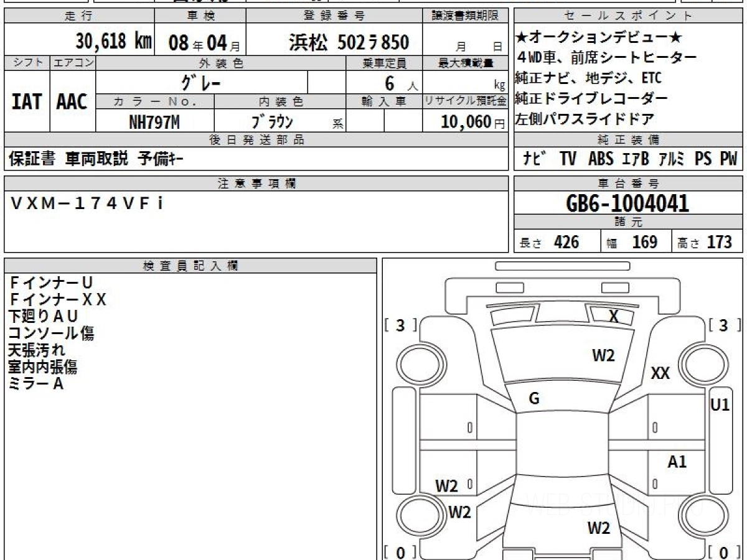This screenshot has width=747, height=560.
Task: Click color number NH797M
Action: pyautogui.click(x=154, y=123)
